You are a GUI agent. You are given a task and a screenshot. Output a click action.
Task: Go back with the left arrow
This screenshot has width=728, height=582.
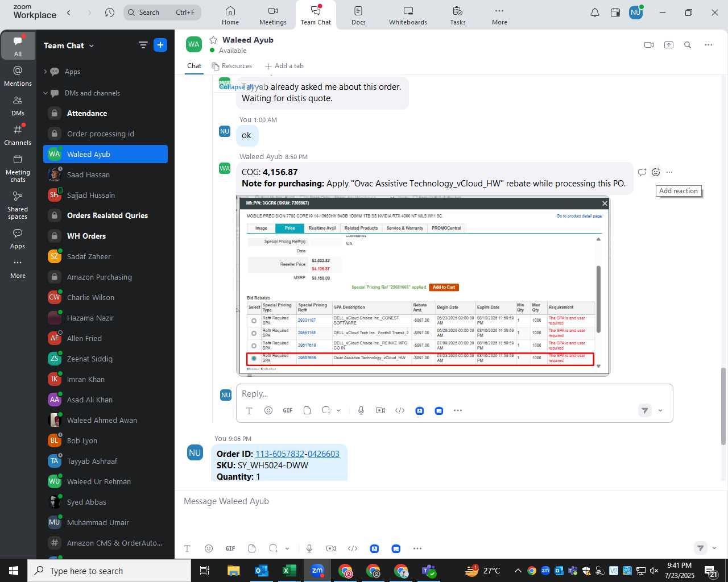(x=69, y=13)
